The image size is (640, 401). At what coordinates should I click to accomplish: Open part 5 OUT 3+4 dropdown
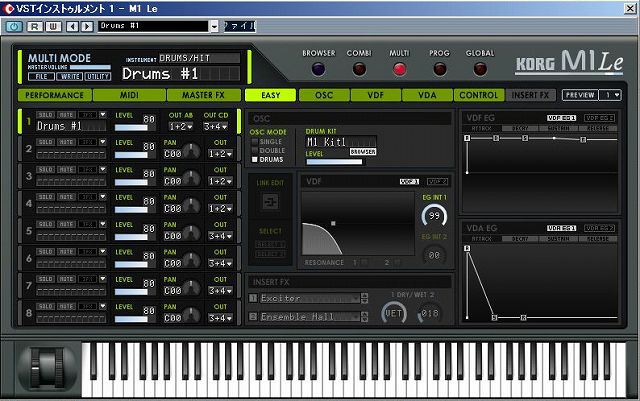click(x=220, y=236)
